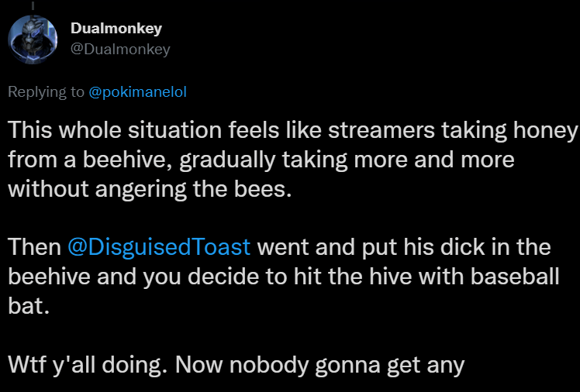
Task: Click the thread connector line above avatar
Action: coord(33,4)
